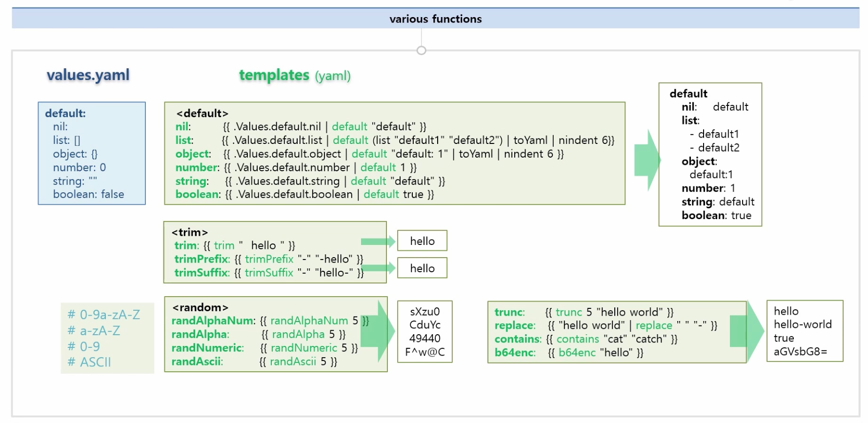Image resolution: width=868 pixels, height=423 pixels.
Task: Click the '# 0-9' comment
Action: coord(83,346)
